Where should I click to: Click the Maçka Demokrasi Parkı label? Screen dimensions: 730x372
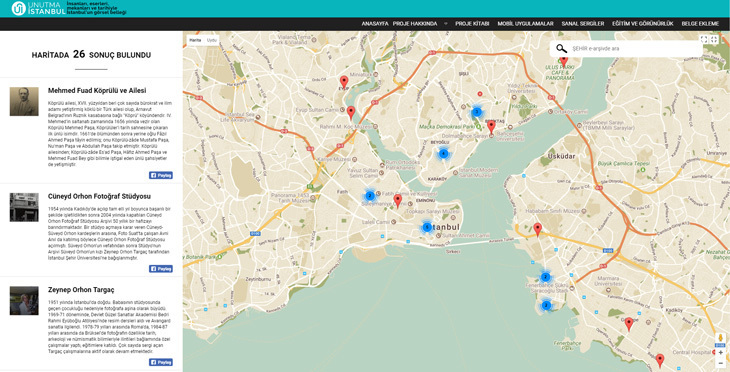click(446, 127)
